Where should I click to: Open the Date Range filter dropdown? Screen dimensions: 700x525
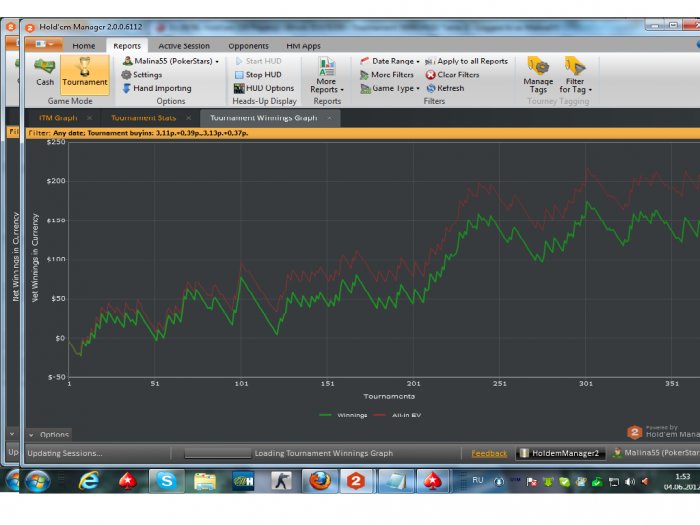[x=390, y=61]
